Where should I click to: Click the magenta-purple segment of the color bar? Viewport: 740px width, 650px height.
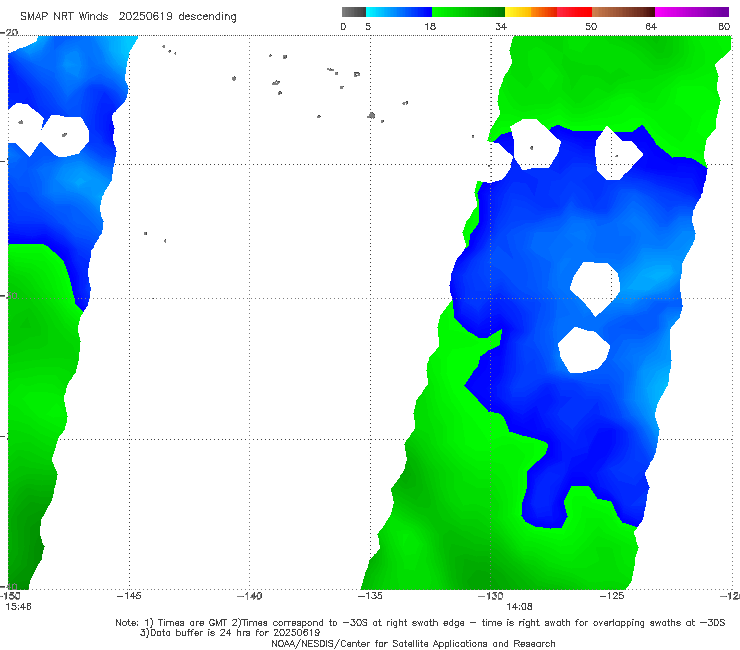[x=692, y=12]
